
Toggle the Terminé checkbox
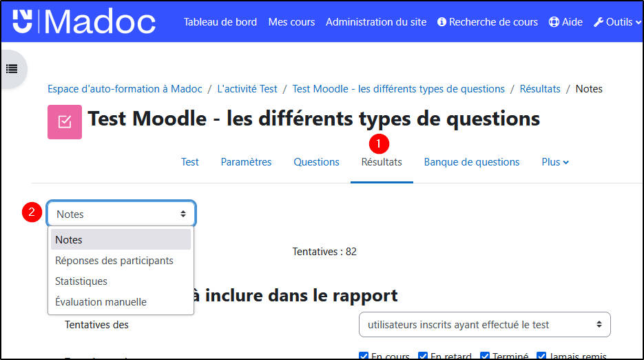pos(485,356)
